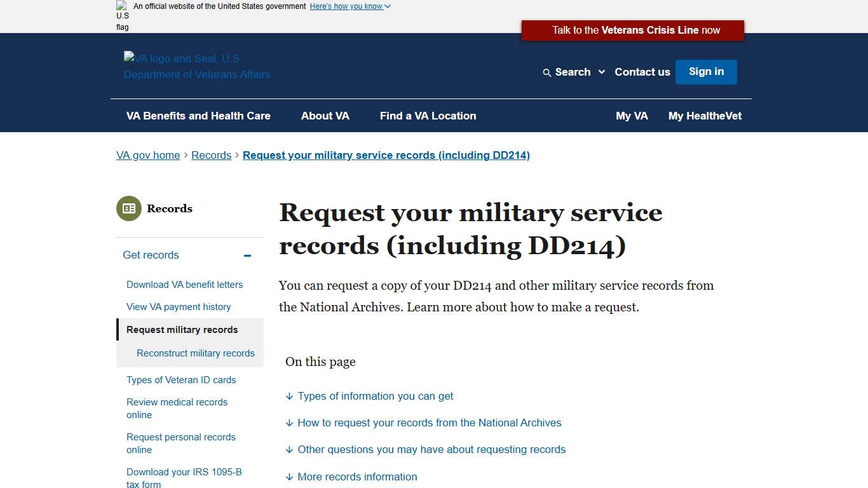Click the "Sign in" button
This screenshot has width=868, height=488.
[706, 72]
